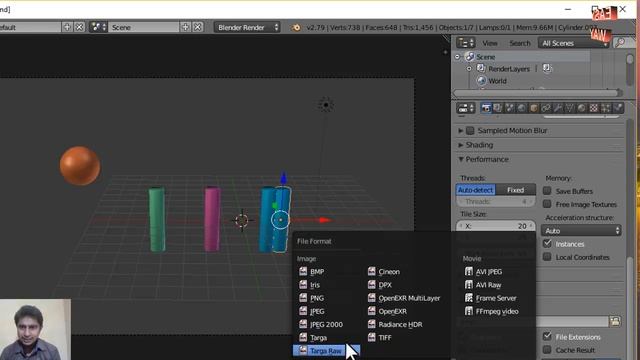Click the Blender logo icon in info bar

[x=296, y=27]
